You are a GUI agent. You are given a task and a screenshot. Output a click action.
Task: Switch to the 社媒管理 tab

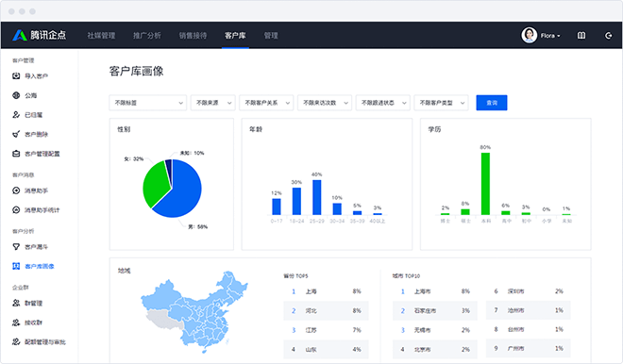[101, 36]
